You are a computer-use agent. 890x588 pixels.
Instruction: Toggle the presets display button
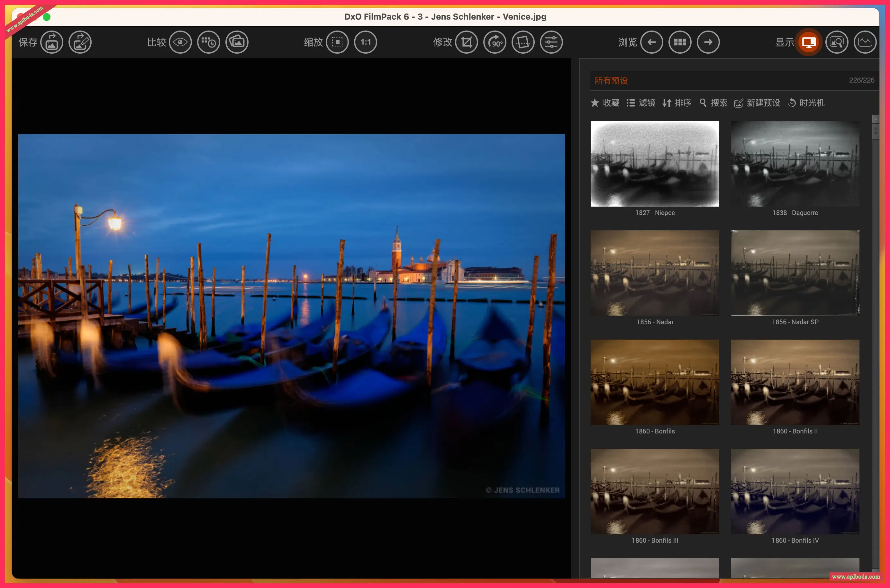coord(809,42)
